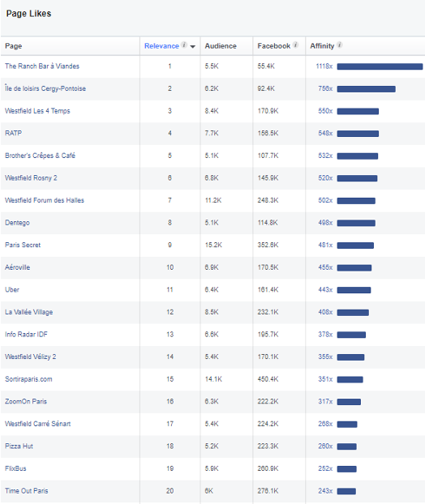This screenshot has height=504, width=425.
Task: Click the Relevance column header label
Action: [x=161, y=46]
